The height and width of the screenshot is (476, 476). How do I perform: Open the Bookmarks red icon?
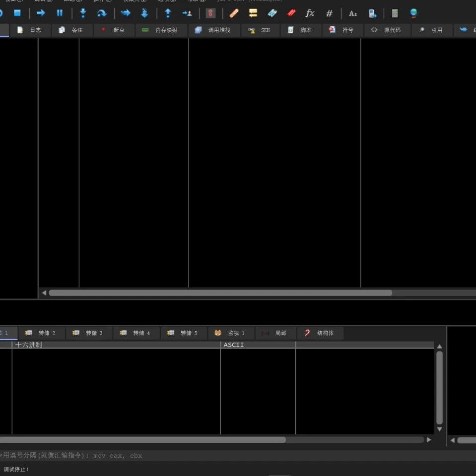291,13
